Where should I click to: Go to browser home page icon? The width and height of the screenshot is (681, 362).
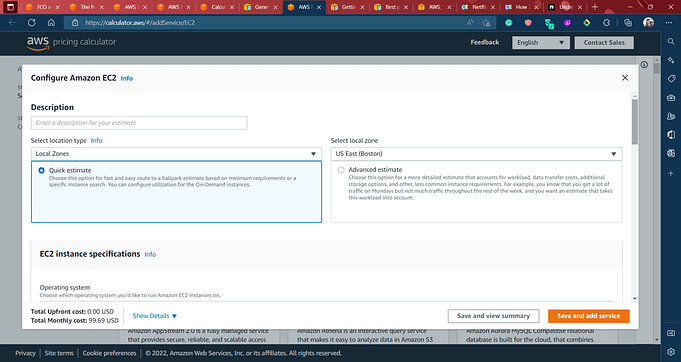[x=51, y=23]
